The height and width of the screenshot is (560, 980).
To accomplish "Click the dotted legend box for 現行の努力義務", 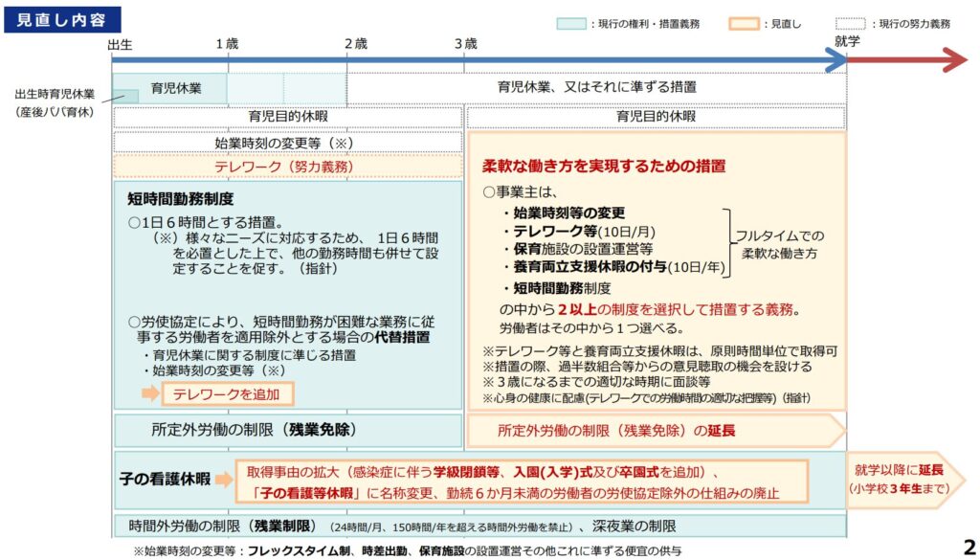I will (x=850, y=23).
